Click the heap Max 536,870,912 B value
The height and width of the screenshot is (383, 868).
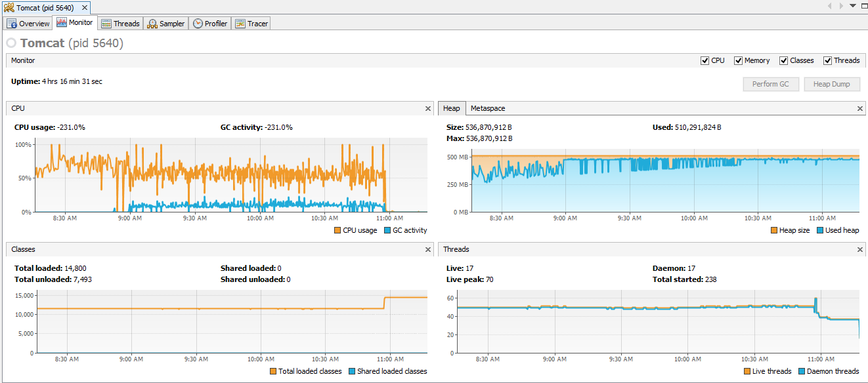[489, 138]
